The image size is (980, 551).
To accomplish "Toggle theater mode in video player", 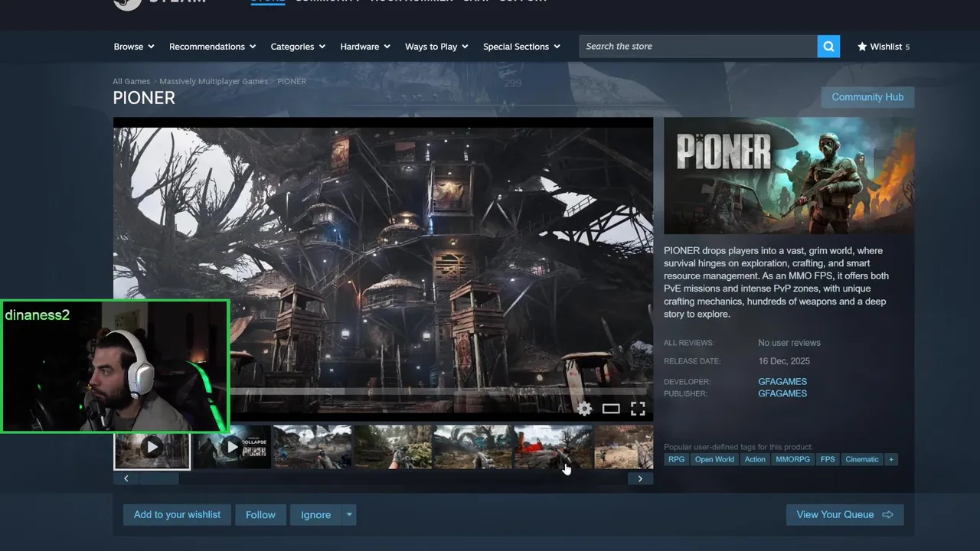I will click(611, 409).
